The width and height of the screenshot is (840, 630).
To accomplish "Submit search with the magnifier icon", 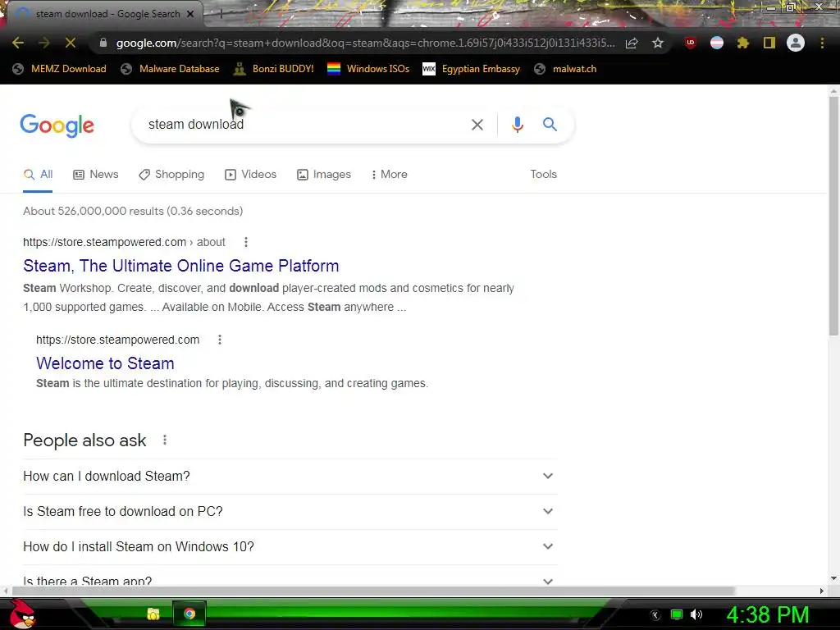I will pos(550,125).
